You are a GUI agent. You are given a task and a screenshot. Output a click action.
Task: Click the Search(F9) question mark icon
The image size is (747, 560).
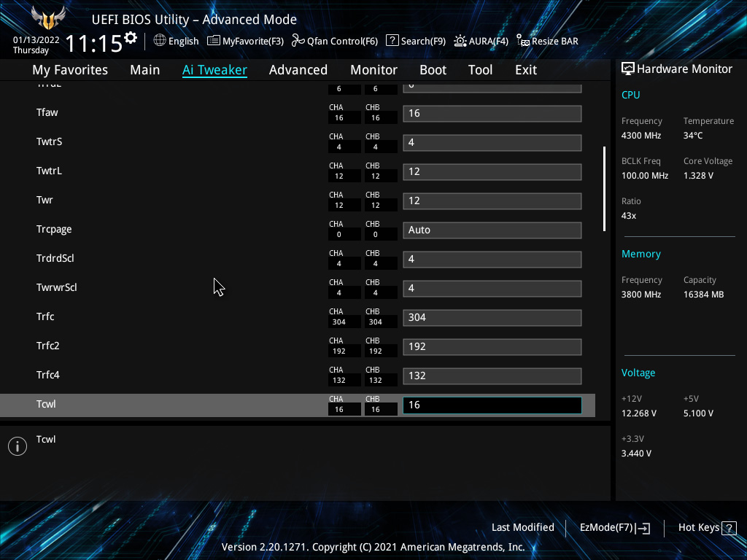pyautogui.click(x=392, y=41)
